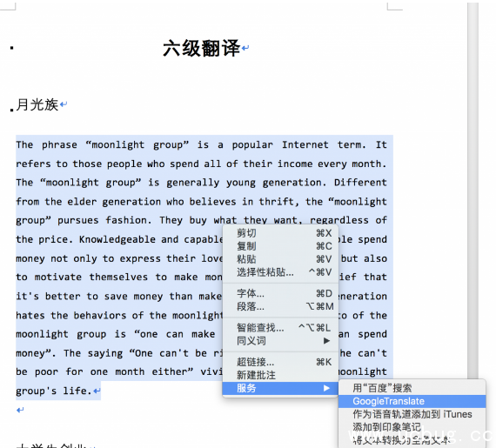Select 添加到印象笔记 service

pos(412,427)
